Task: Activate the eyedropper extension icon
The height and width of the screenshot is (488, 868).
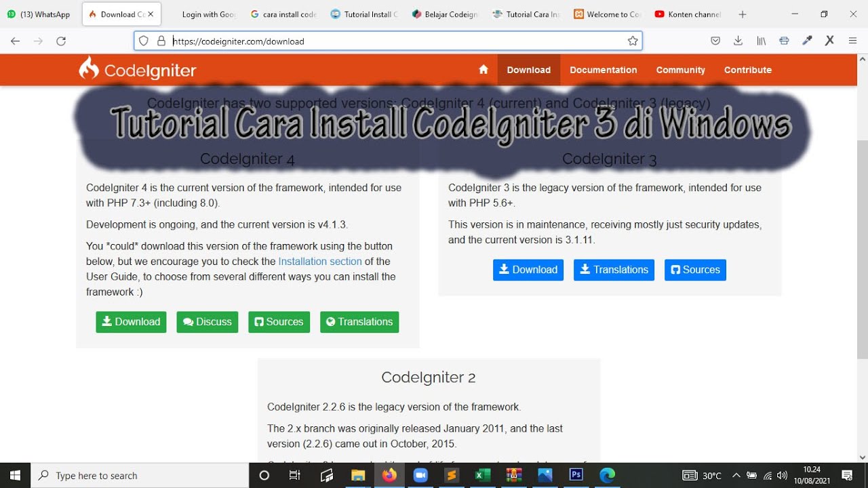Action: [807, 41]
